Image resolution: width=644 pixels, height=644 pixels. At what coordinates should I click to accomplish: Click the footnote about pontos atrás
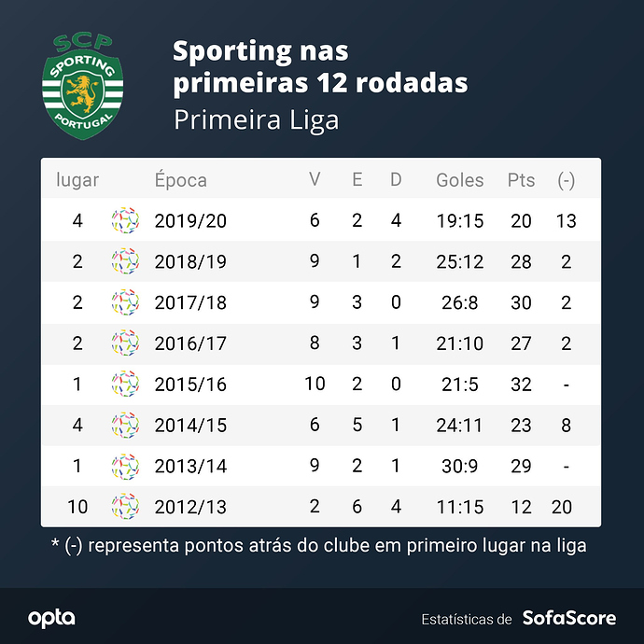click(x=319, y=546)
